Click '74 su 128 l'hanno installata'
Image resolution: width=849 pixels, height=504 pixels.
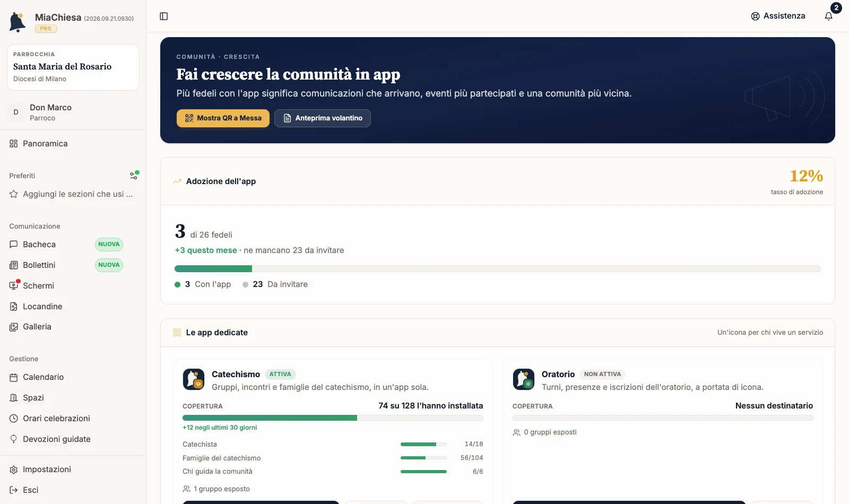[x=431, y=406]
